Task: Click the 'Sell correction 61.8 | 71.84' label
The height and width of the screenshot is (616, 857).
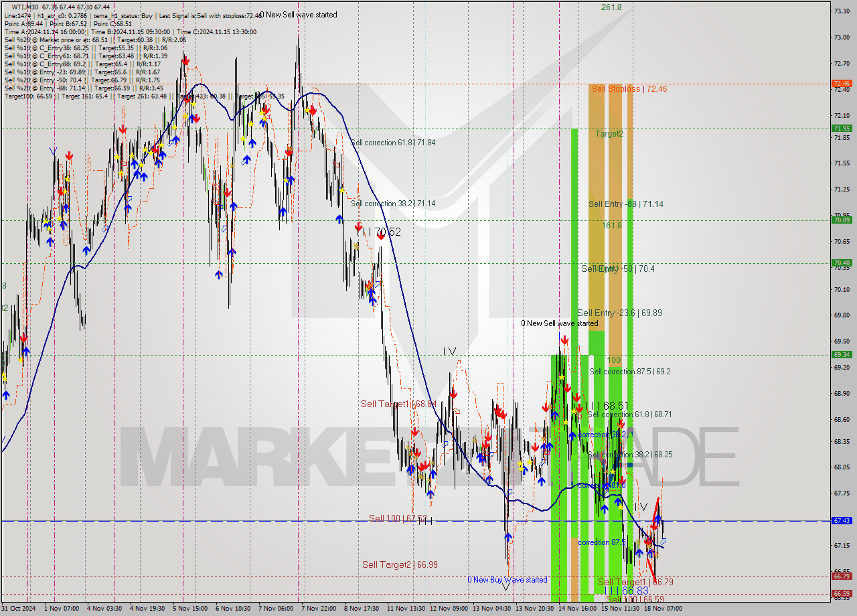Action: (x=393, y=143)
